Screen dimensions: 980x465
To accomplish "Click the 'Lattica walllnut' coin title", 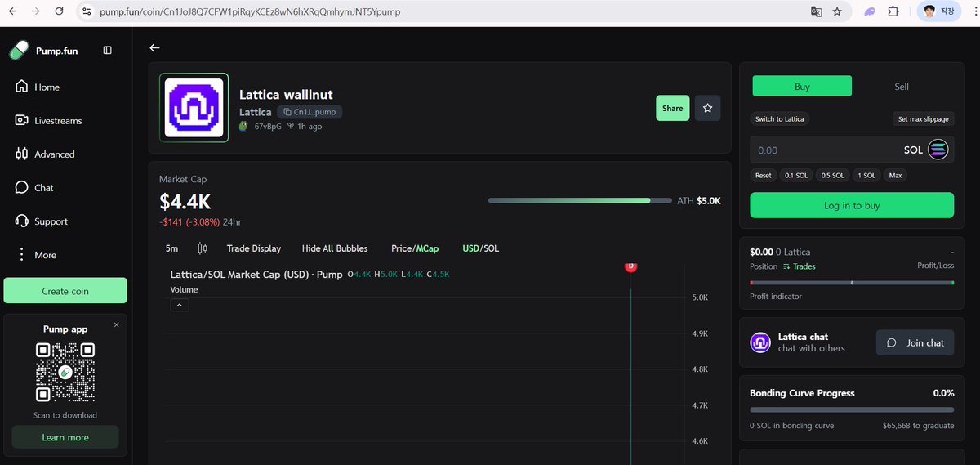I will tap(286, 95).
